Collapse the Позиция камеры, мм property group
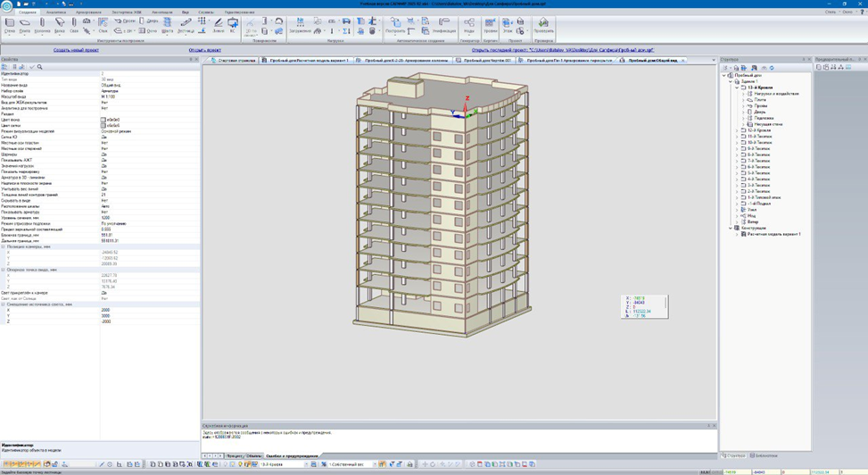The width and height of the screenshot is (868, 475). pyautogui.click(x=4, y=246)
